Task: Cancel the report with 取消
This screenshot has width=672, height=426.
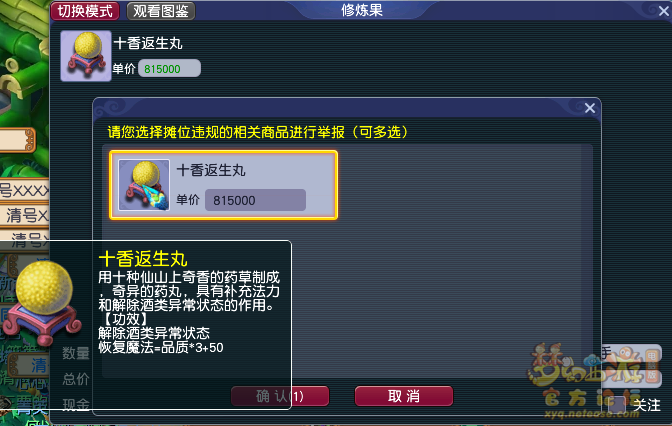Action: [x=404, y=396]
